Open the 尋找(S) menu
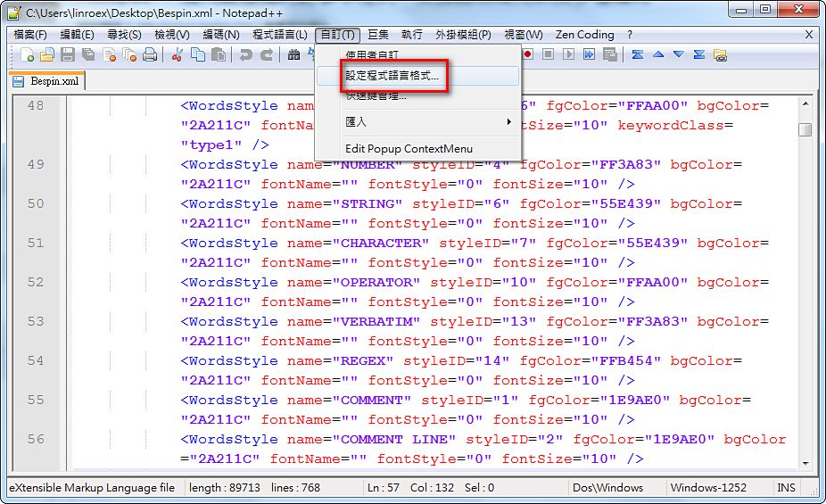Image resolution: width=826 pixels, height=504 pixels. point(124,35)
